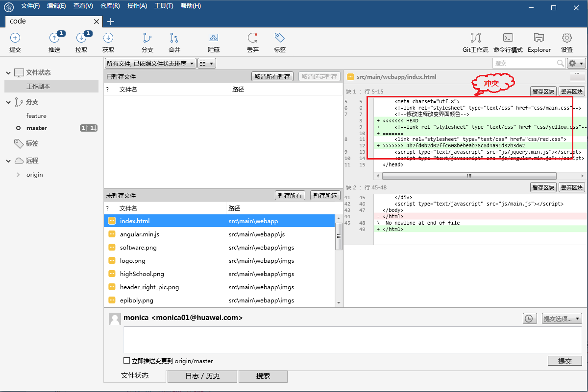
Task: Click the Merge (合并) toolbar icon
Action: (174, 38)
